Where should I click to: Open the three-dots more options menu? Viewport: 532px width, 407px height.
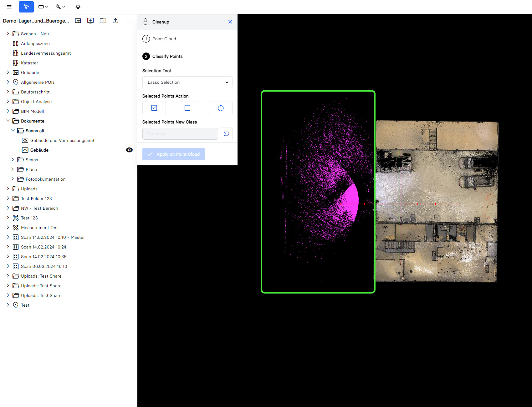pyautogui.click(x=128, y=21)
